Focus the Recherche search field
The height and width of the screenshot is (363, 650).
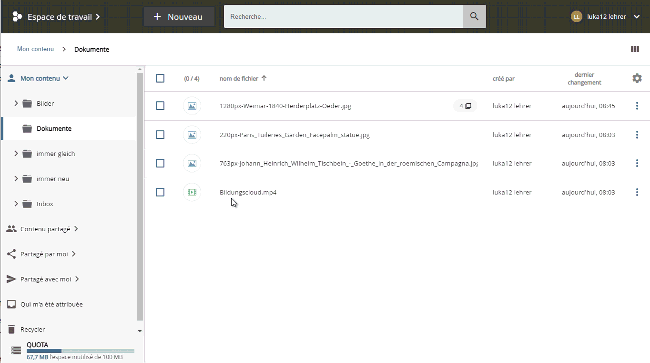pos(343,17)
